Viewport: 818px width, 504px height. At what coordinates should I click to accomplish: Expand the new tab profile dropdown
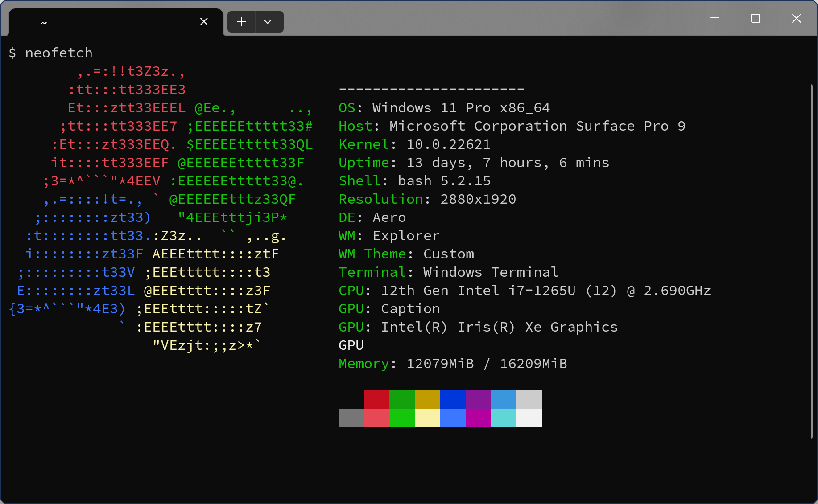268,22
